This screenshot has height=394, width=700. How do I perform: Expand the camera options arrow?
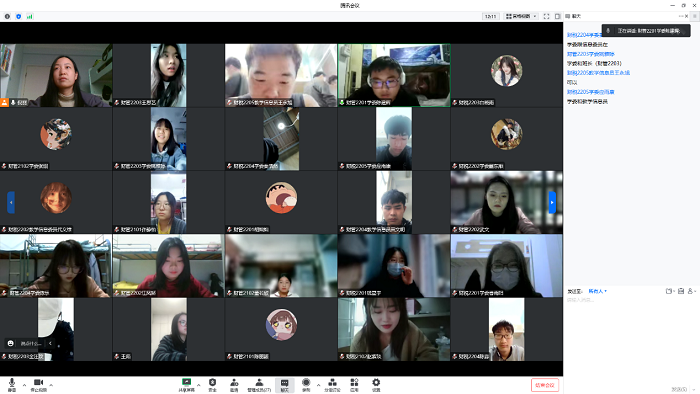(x=51, y=385)
